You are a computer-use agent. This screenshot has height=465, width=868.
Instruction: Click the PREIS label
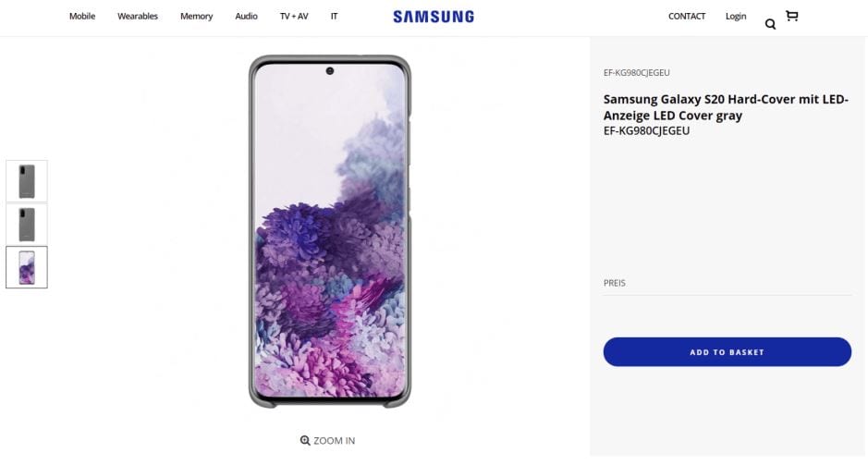(615, 283)
